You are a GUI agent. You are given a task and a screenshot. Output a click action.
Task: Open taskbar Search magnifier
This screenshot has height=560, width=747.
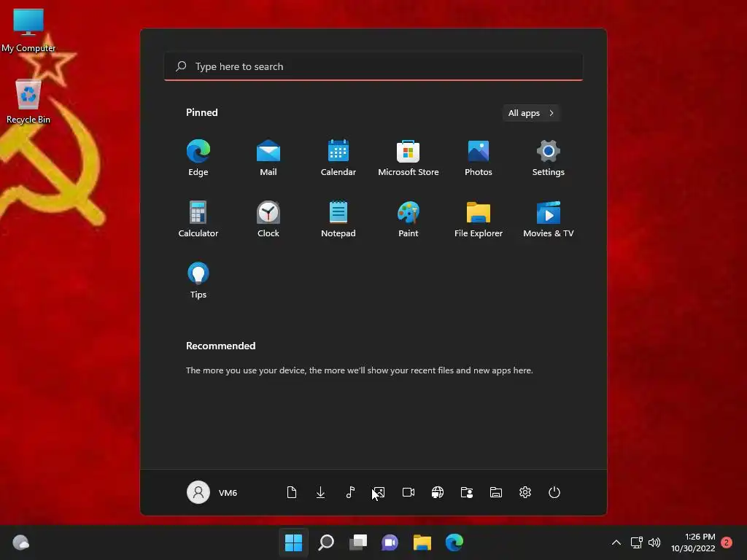click(x=326, y=542)
